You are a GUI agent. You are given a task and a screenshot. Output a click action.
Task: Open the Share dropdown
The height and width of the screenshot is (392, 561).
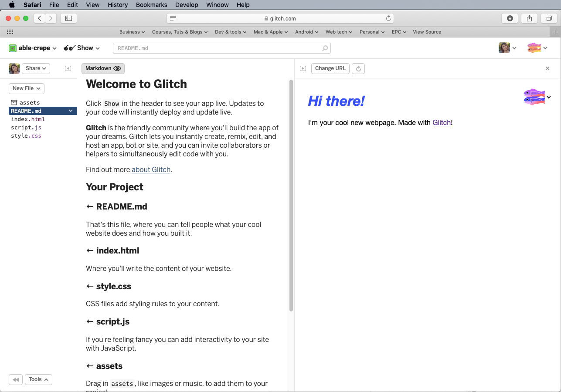click(36, 68)
